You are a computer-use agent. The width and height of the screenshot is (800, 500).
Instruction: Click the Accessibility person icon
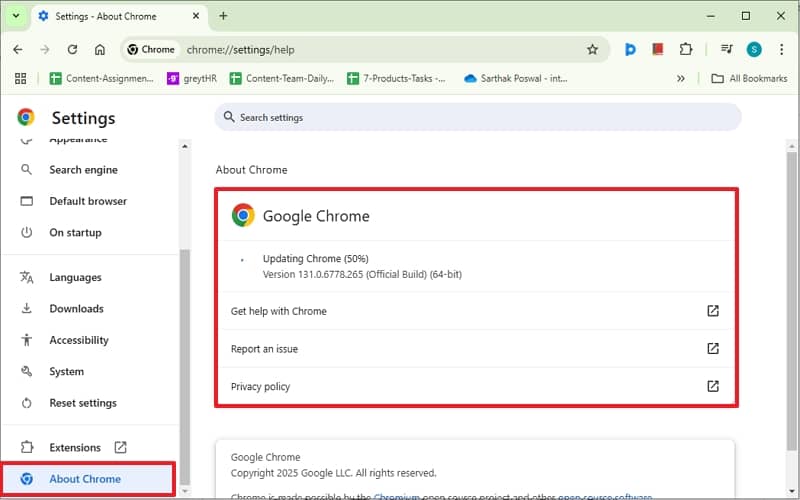27,340
